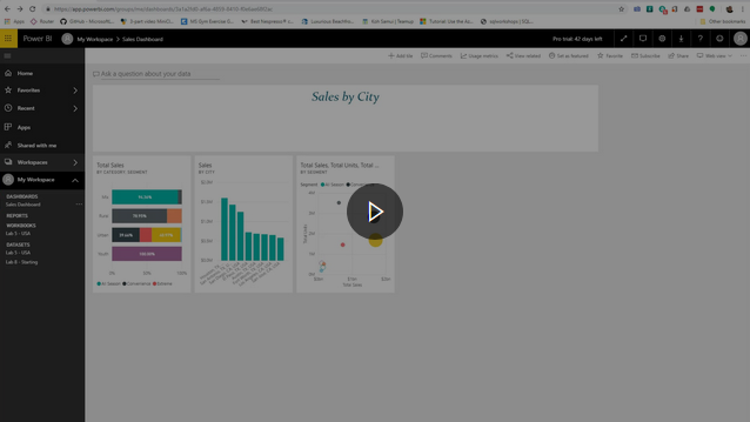Click the Share button in toolbar

click(679, 56)
